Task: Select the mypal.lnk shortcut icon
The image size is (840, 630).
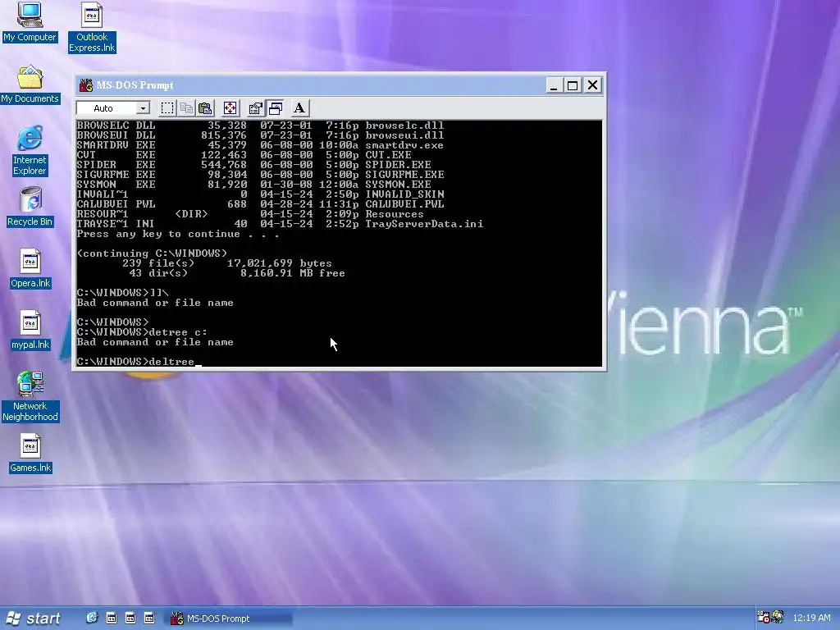Action: [x=30, y=330]
